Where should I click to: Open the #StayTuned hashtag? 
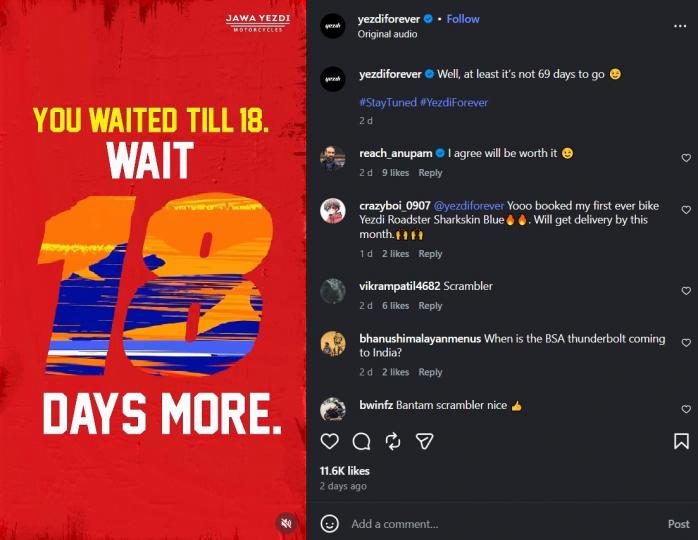[388, 102]
